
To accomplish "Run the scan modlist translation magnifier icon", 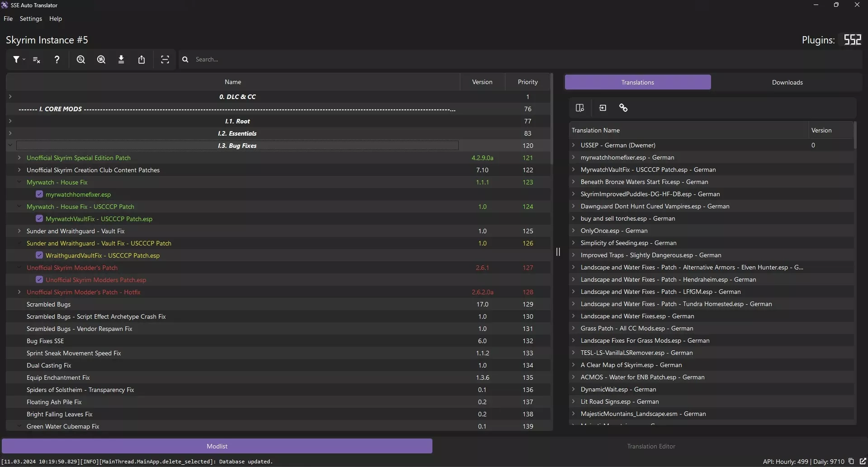I will pyautogui.click(x=81, y=59).
